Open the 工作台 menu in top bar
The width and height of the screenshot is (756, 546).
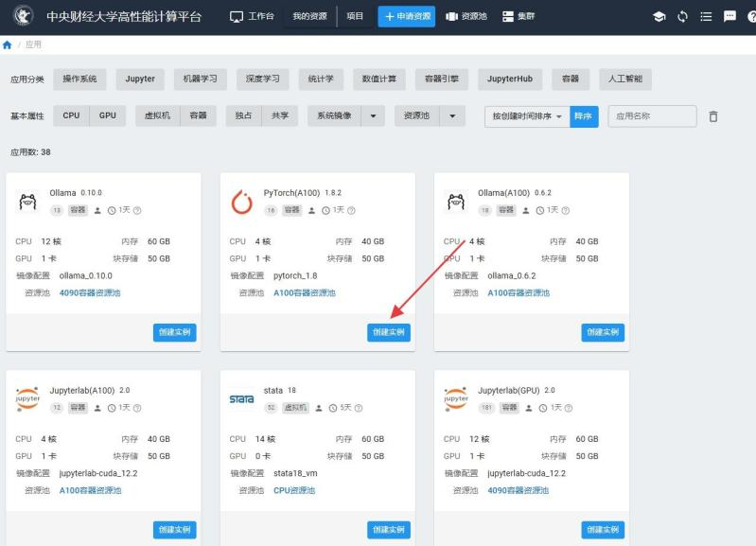(x=253, y=16)
